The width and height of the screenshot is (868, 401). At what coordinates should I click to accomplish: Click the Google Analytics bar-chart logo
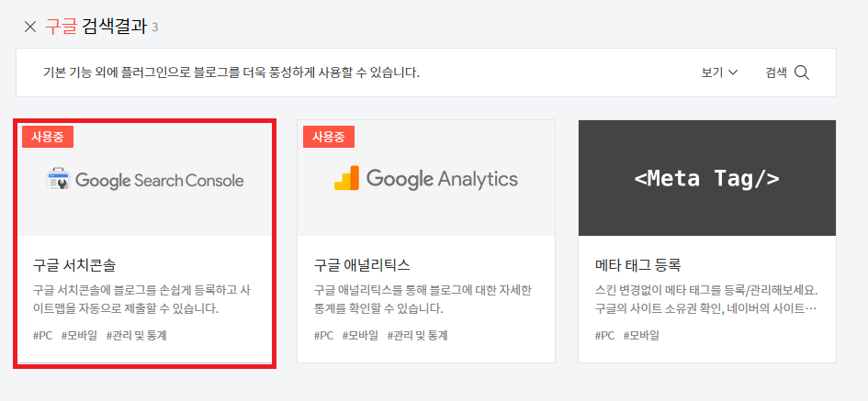coord(346,178)
